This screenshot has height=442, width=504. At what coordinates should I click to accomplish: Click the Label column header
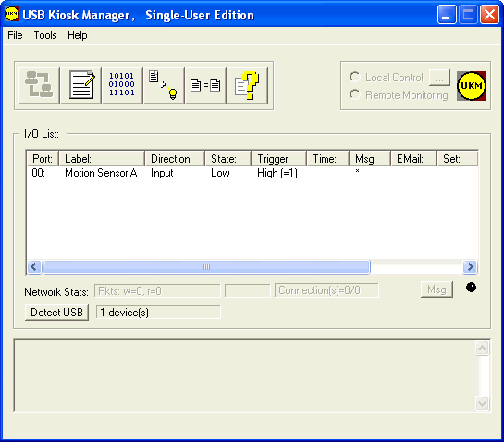pos(102,159)
